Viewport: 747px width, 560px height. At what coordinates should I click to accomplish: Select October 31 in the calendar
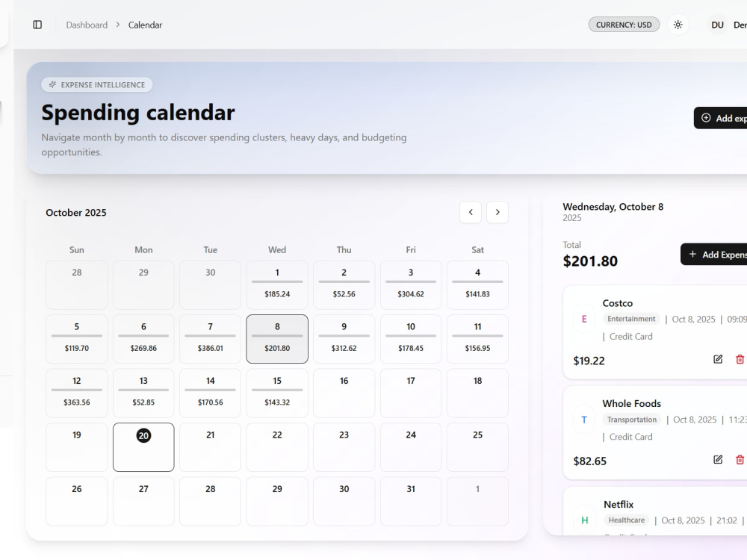tap(411, 502)
